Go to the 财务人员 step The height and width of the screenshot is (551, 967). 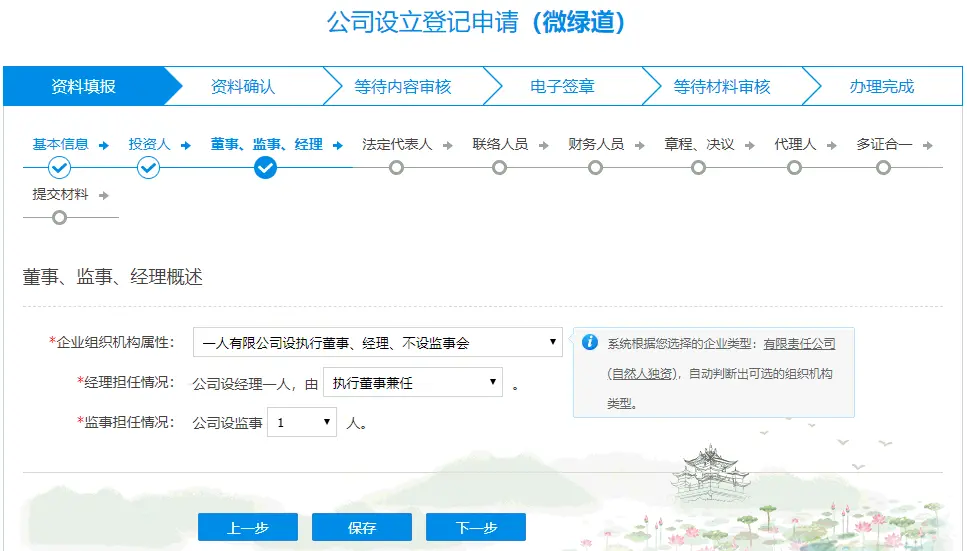tap(596, 144)
